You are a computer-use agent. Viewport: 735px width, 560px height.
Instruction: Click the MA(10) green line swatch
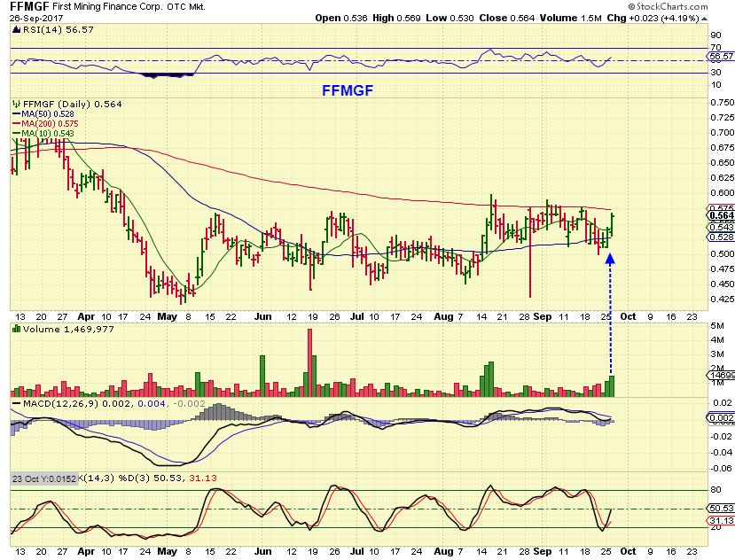click(x=17, y=134)
